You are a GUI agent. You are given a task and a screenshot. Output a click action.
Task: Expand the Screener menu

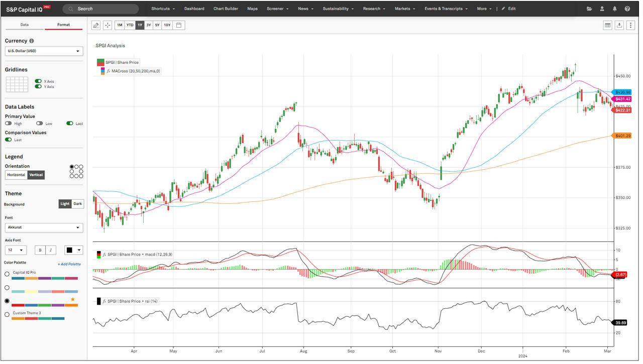coord(278,9)
